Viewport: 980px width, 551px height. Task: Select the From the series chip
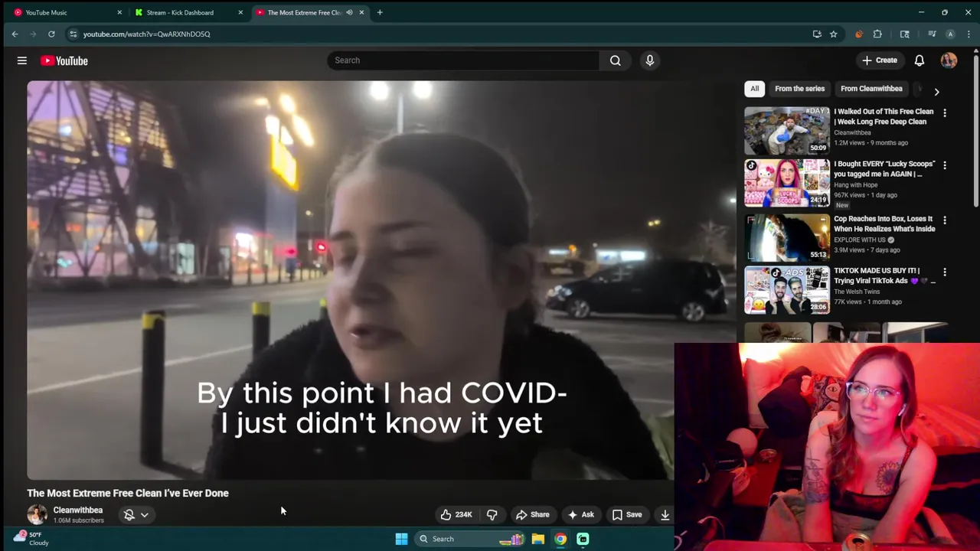(x=799, y=89)
